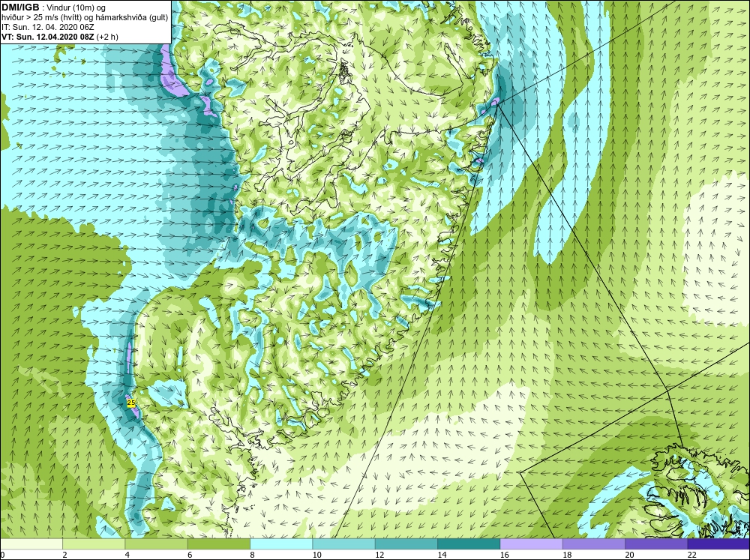This screenshot has width=750, height=560.
Task: Select the 6–8 m/s darker green legend swatch
Action: [x=218, y=544]
